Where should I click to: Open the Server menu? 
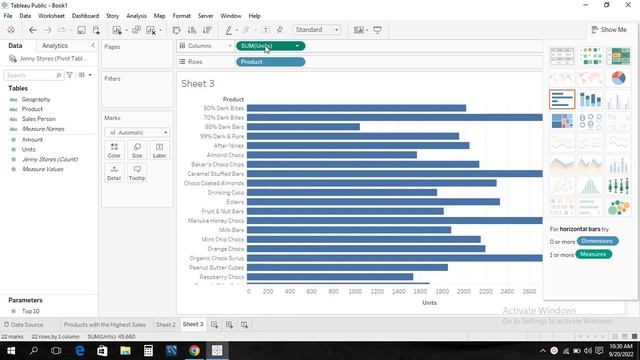coord(206,16)
